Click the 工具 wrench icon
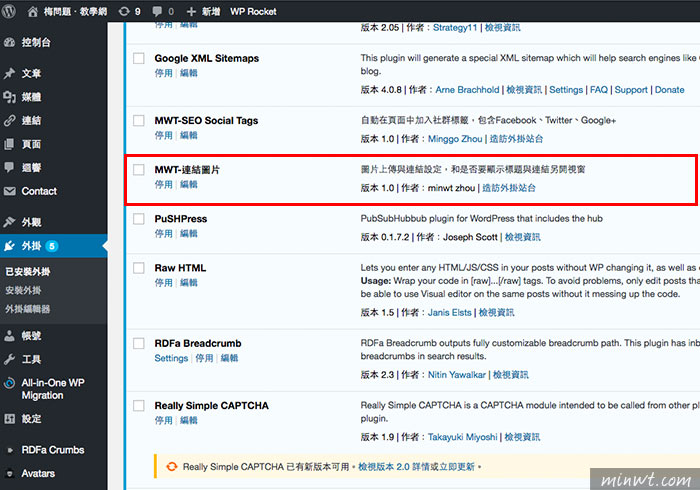The image size is (700, 490). [x=9, y=359]
